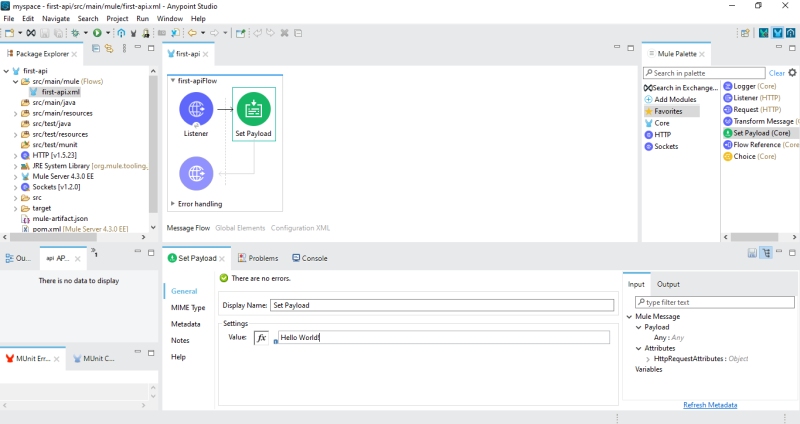The image size is (800, 424).
Task: Switch to Output metadata tab
Action: click(668, 284)
